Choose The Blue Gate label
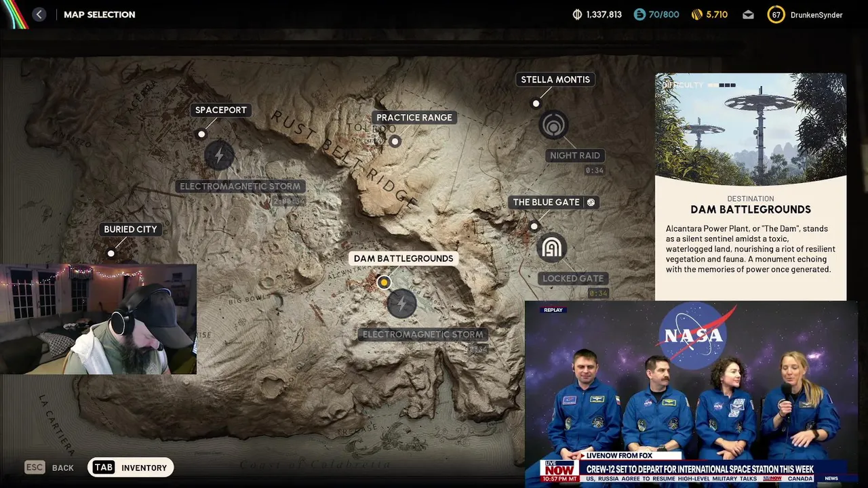This screenshot has width=868, height=488. [547, 202]
